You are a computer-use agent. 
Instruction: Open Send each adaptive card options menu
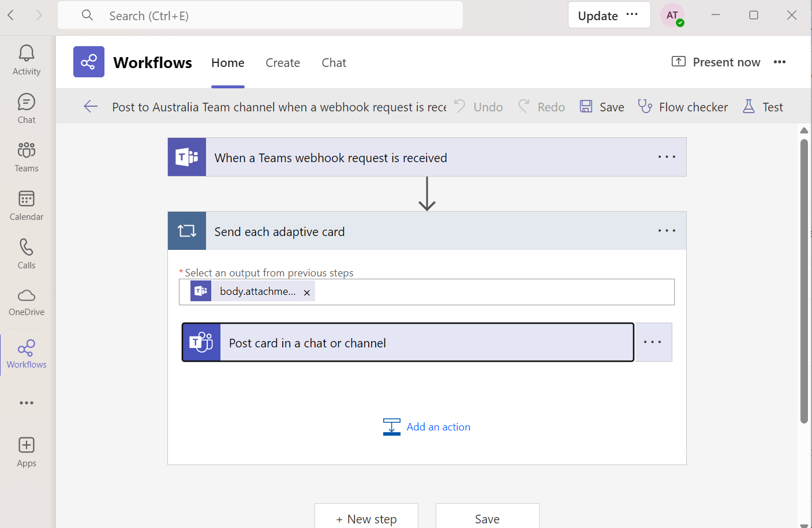click(x=667, y=231)
